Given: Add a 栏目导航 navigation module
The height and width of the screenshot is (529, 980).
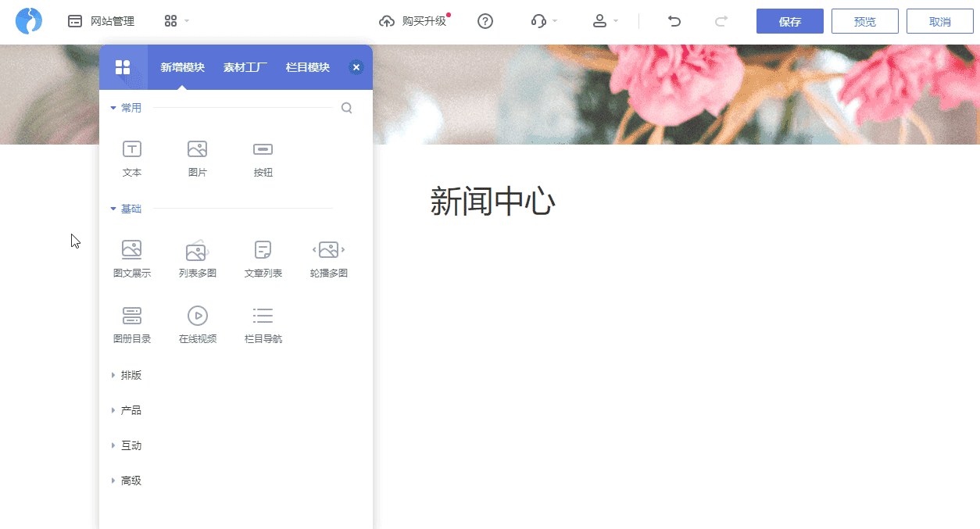Looking at the screenshot, I should (263, 325).
